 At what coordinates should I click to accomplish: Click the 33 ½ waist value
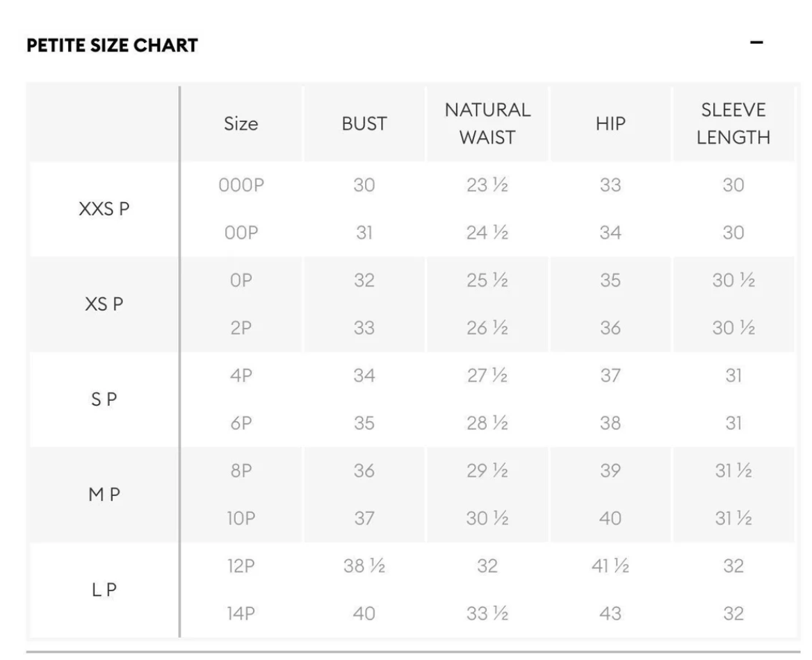pos(487,613)
